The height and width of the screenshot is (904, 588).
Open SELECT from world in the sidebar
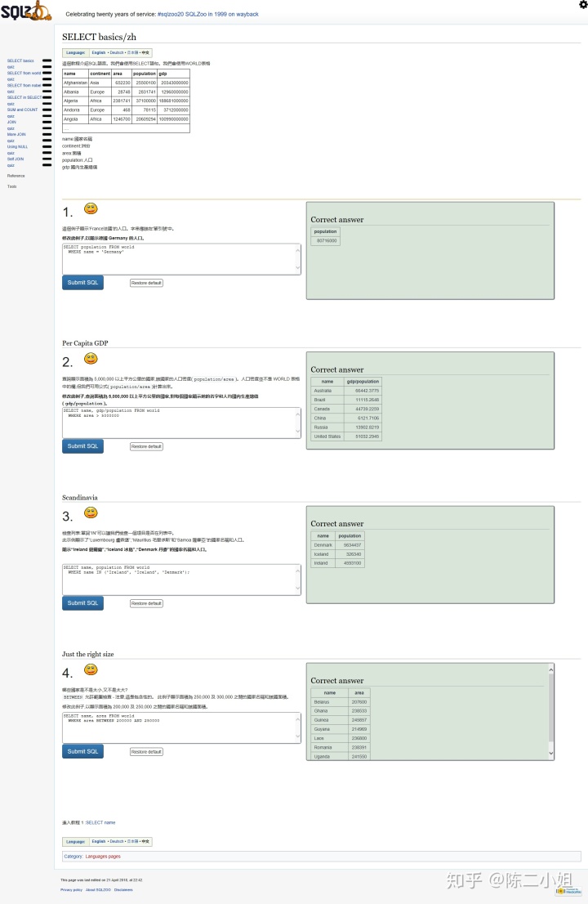coord(24,74)
